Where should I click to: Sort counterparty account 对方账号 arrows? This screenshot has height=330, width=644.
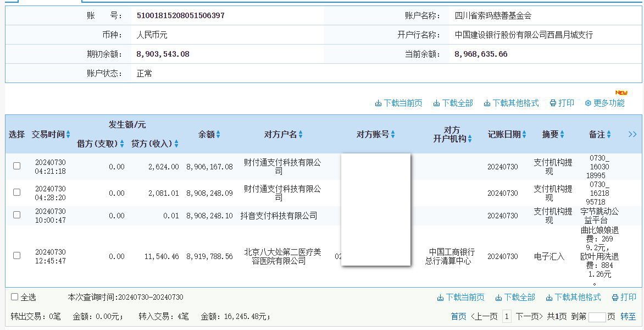(393, 134)
